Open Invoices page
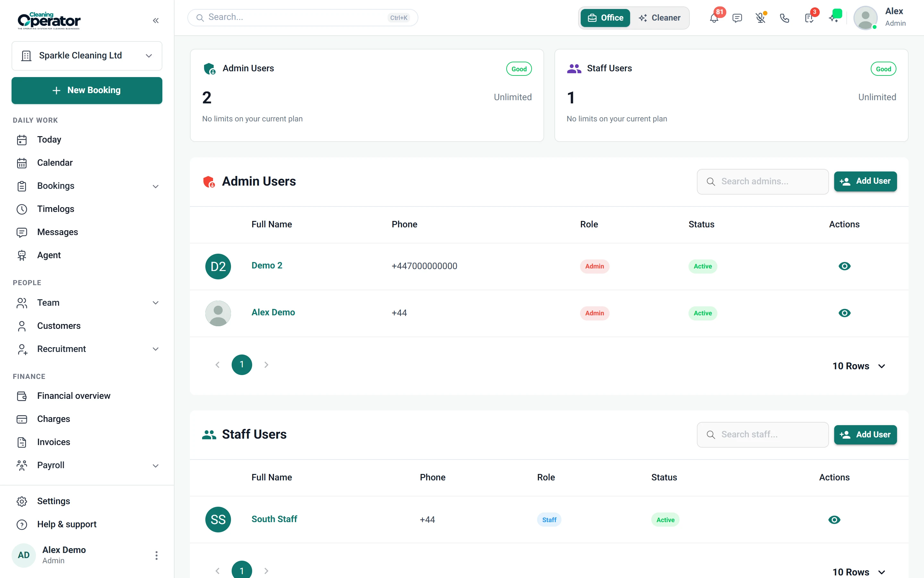The image size is (924, 578). (x=87, y=442)
